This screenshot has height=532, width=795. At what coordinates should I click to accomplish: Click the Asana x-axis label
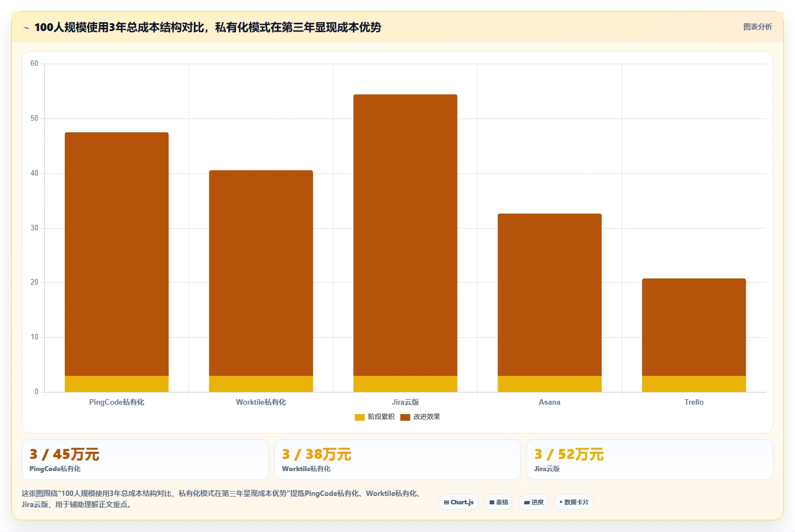point(550,402)
